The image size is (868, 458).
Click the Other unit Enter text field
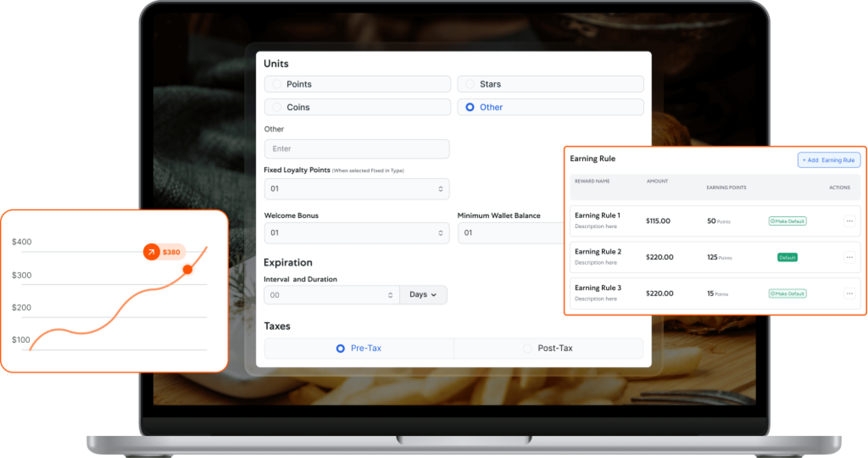coord(357,149)
